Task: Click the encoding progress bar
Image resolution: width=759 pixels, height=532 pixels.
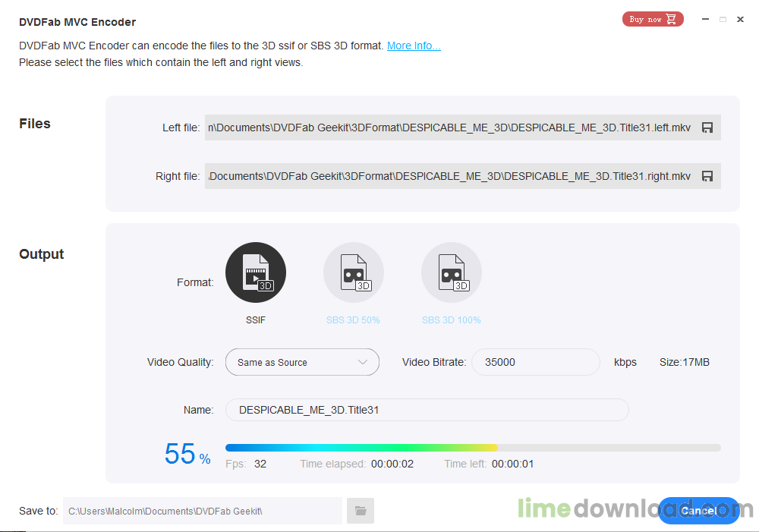Action: [473, 448]
